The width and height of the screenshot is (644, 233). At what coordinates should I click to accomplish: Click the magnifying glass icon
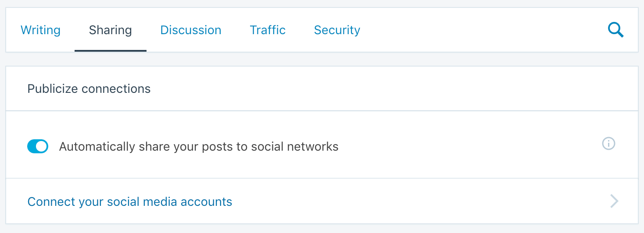coord(615,30)
